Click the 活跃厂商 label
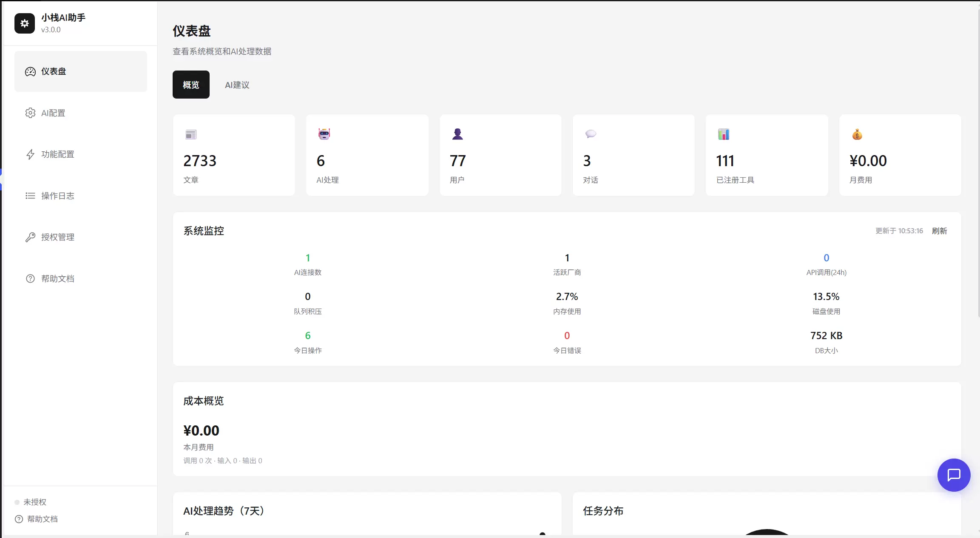The width and height of the screenshot is (980, 538). (567, 272)
